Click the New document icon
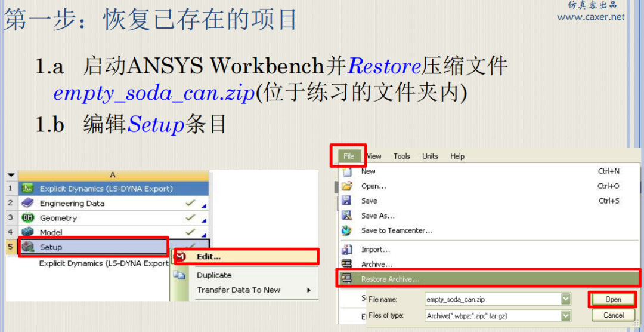Image resolution: width=644 pixels, height=332 pixels. (x=347, y=171)
